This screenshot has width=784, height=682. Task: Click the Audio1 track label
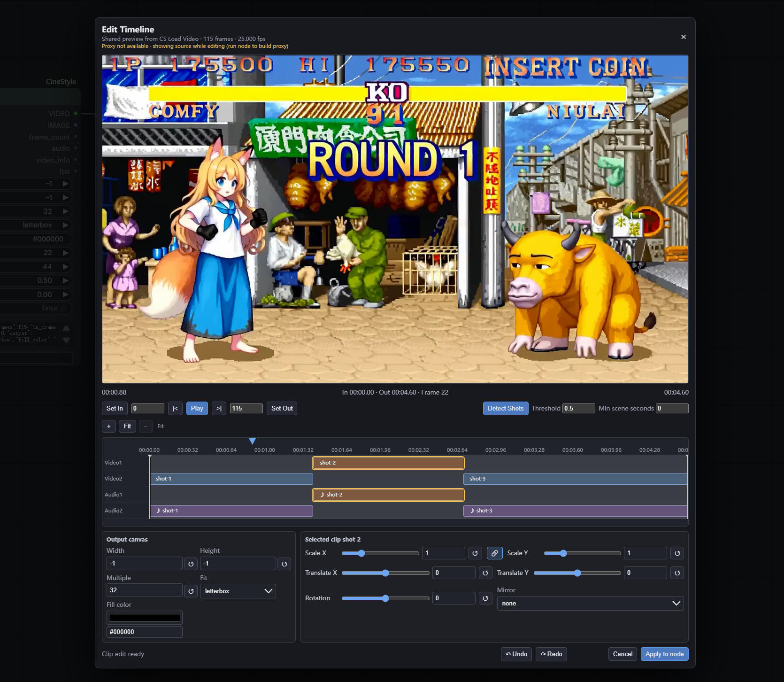[x=113, y=495]
